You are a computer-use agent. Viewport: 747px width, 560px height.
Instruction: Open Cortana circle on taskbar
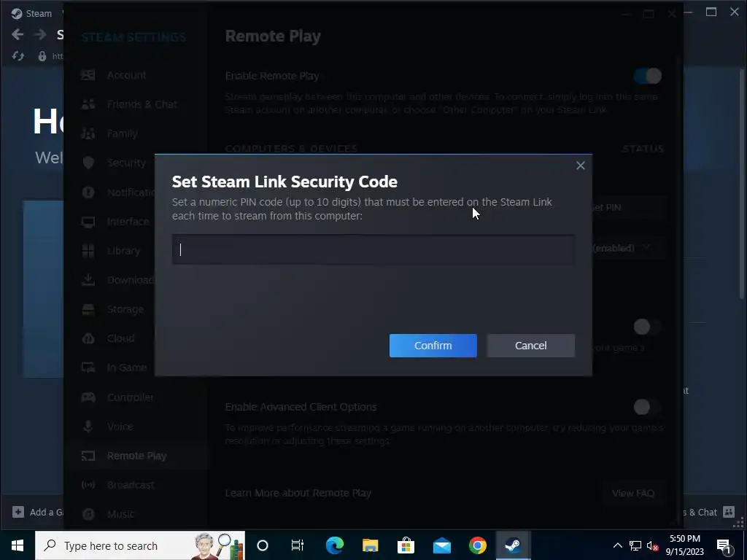tap(263, 545)
